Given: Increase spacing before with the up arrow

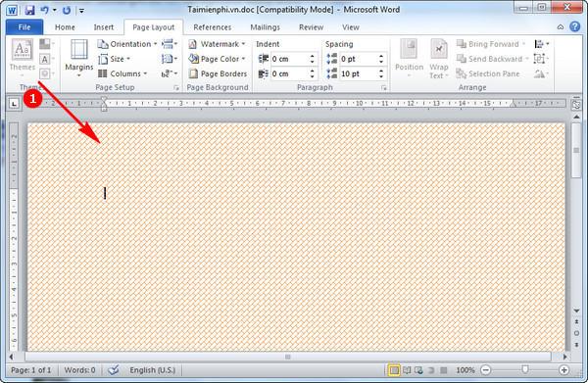Looking at the screenshot, I should [x=381, y=56].
